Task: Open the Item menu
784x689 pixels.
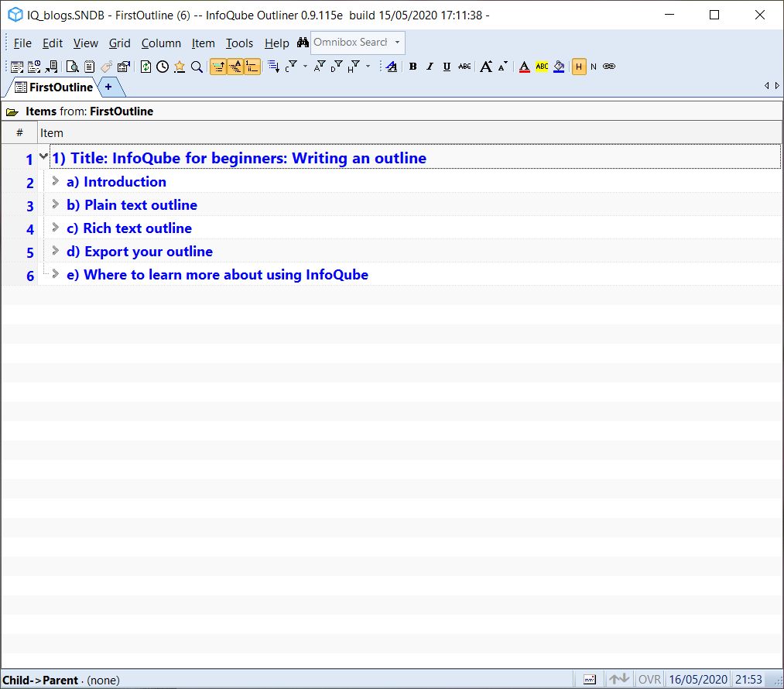Action: point(203,43)
